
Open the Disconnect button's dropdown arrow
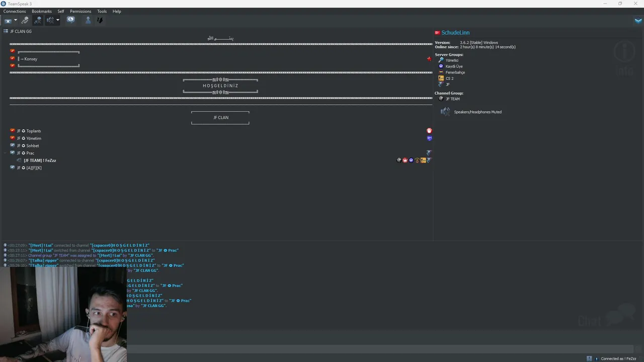point(16,21)
